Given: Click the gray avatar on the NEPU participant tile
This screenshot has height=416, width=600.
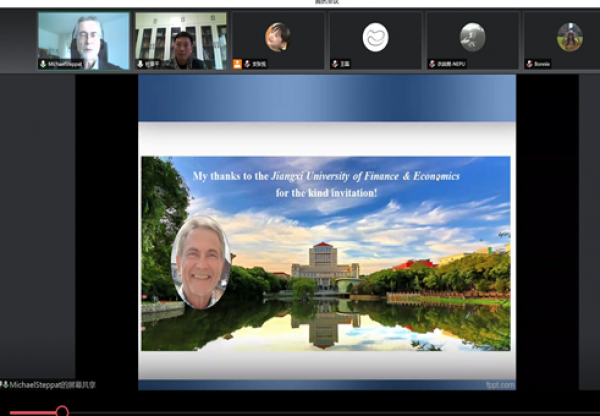Looking at the screenshot, I should pos(472,37).
